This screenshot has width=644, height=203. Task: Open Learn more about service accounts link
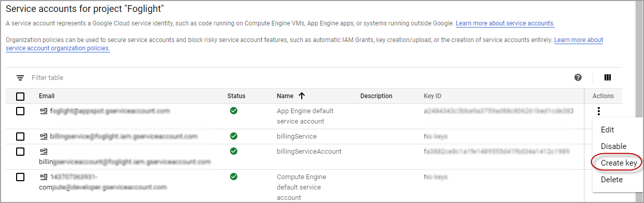point(505,23)
